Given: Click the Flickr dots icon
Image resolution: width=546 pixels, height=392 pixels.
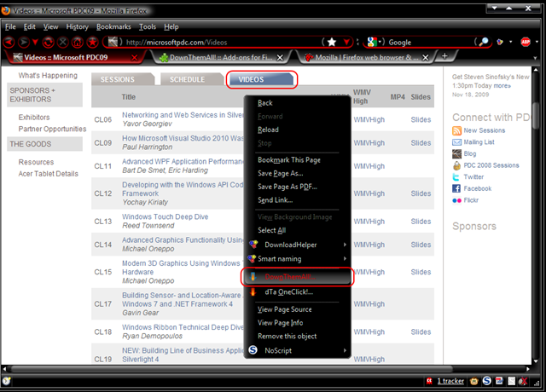Looking at the screenshot, I should pyautogui.click(x=456, y=200).
